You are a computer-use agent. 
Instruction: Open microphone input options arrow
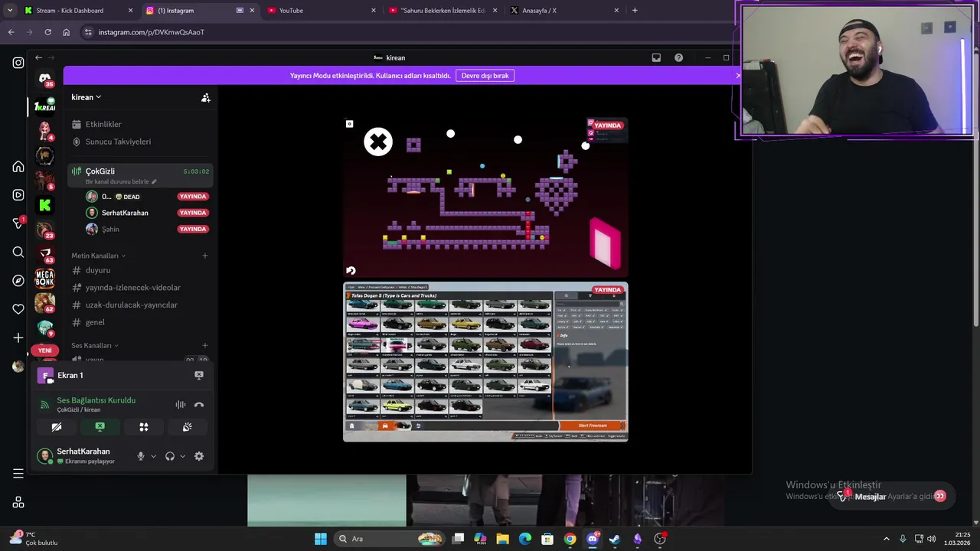153,456
